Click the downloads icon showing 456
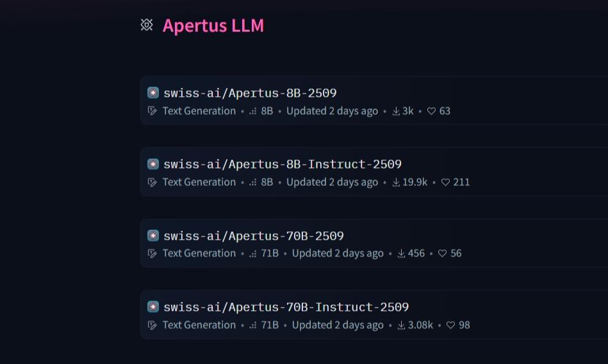The image size is (608, 364). 401,253
